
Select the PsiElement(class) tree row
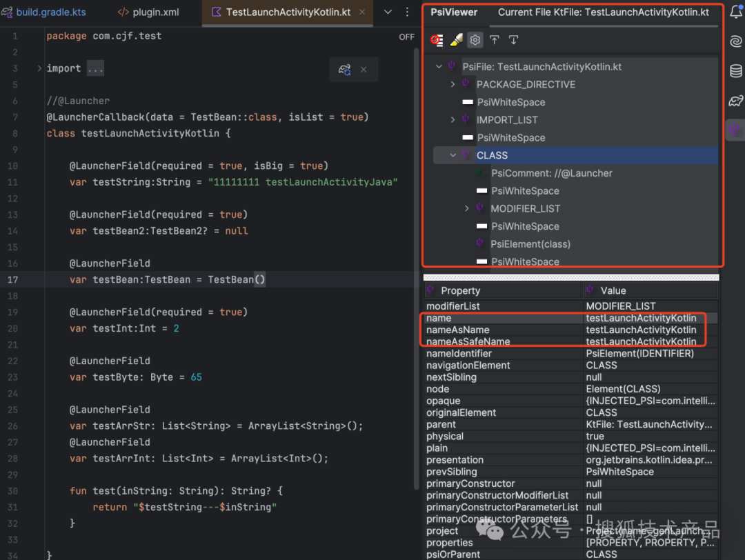tap(530, 244)
